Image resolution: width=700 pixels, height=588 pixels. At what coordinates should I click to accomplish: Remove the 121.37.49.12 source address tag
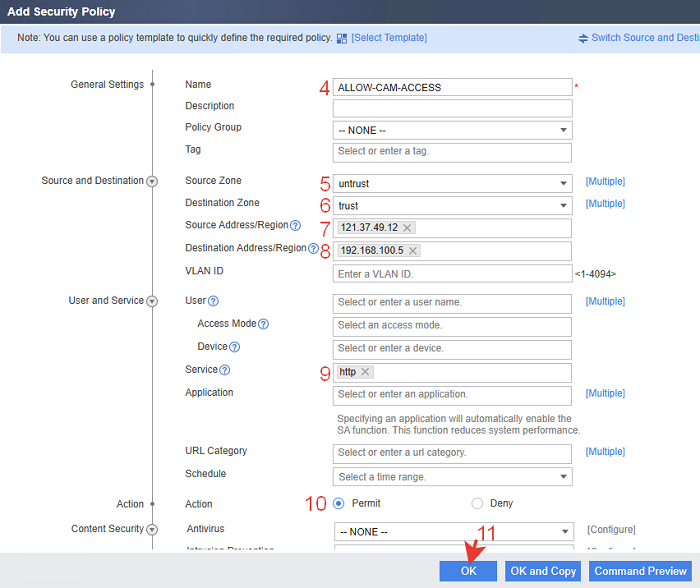click(407, 228)
